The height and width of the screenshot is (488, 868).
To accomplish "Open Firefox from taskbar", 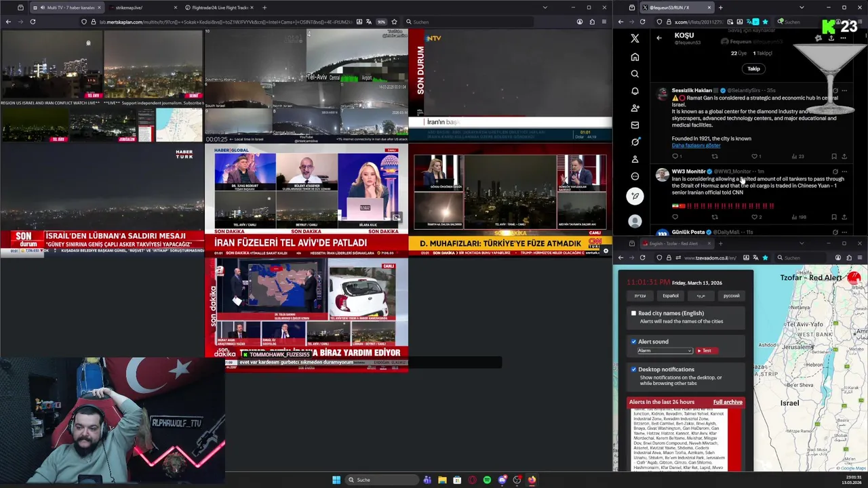I will tap(532, 480).
